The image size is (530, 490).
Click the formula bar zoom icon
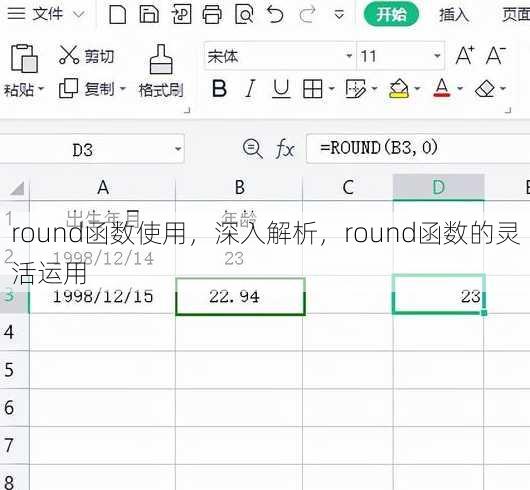[252, 149]
